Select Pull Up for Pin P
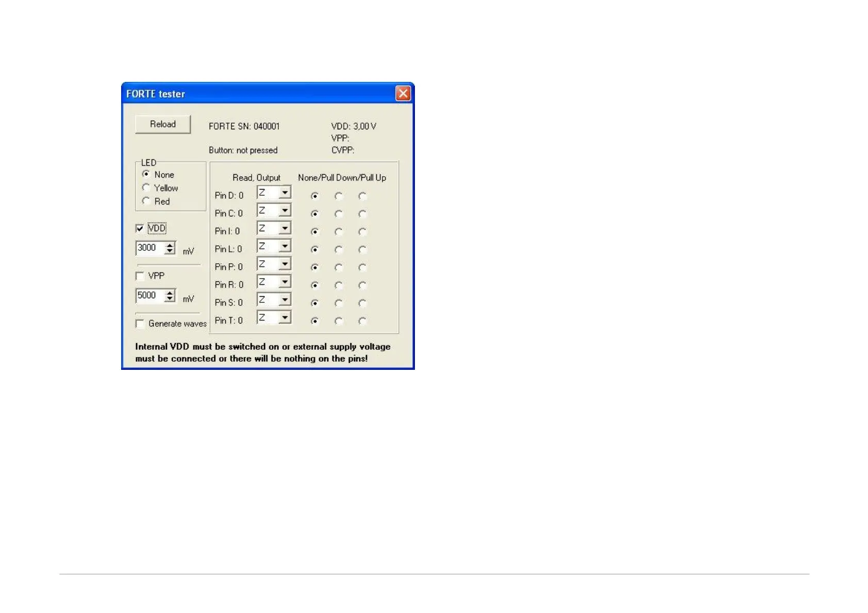The image size is (868, 613). 363,267
